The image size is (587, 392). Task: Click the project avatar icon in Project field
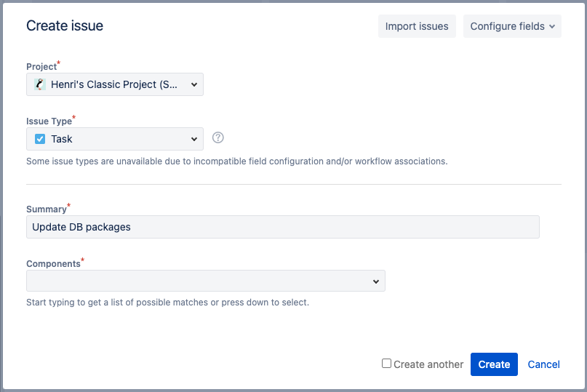tap(40, 84)
